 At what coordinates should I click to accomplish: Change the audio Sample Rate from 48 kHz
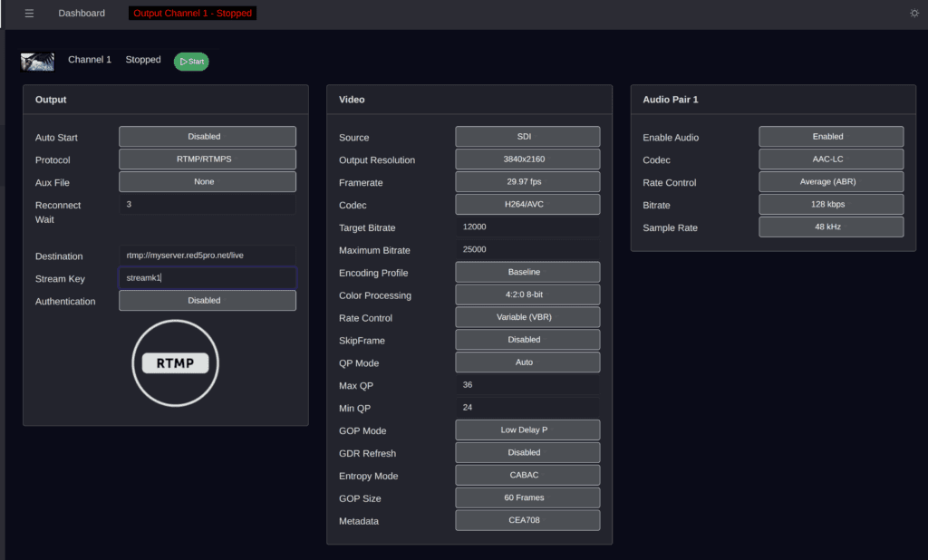[x=829, y=226]
